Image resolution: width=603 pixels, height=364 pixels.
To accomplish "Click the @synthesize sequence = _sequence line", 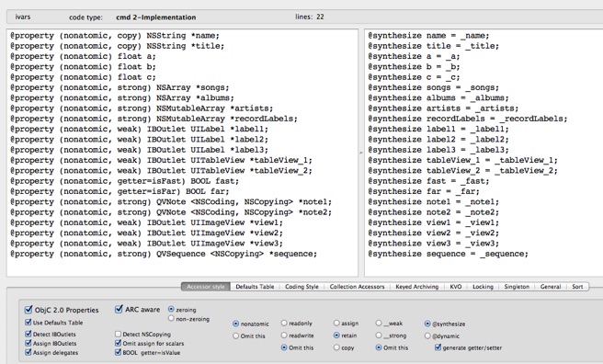I will click(x=448, y=254).
